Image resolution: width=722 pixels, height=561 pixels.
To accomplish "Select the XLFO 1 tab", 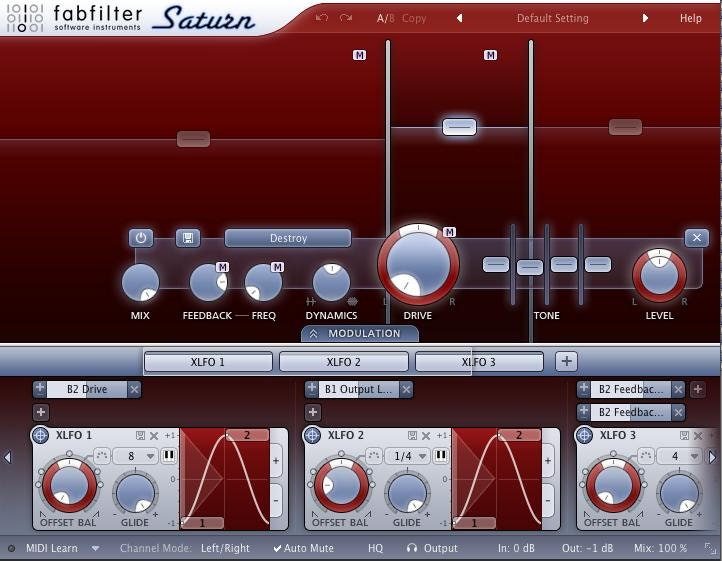I will [208, 362].
